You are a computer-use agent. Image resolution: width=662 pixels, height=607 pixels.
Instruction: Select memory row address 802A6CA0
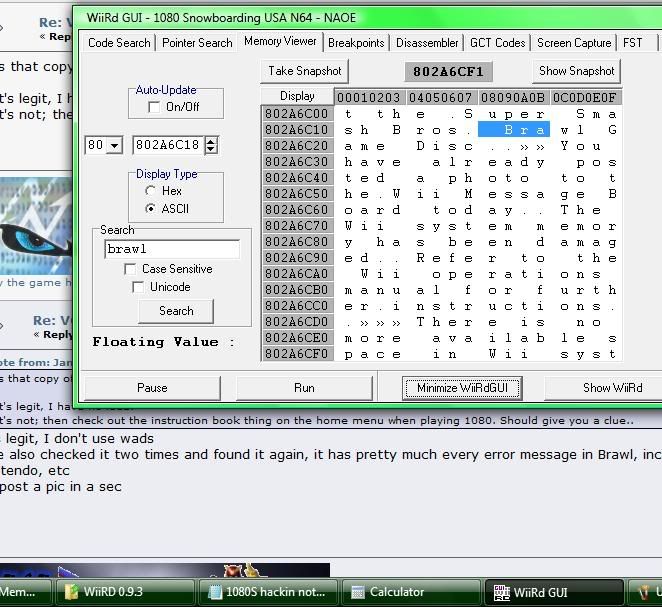click(x=297, y=274)
